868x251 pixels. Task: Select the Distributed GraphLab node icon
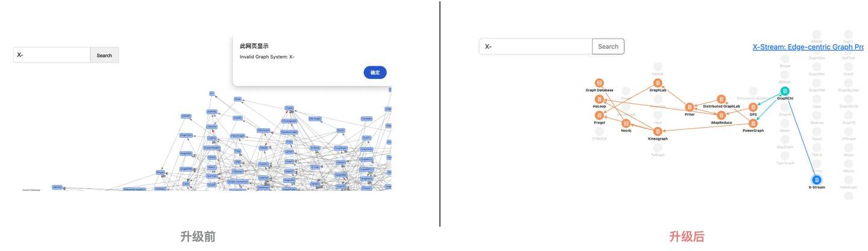pos(722,99)
